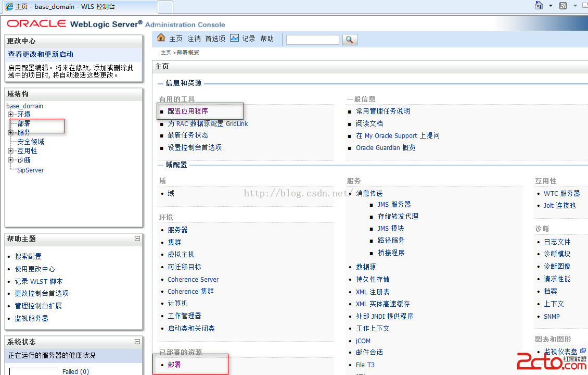
Task: Click 主页 in the breadcrumb
Action: pyautogui.click(x=166, y=53)
